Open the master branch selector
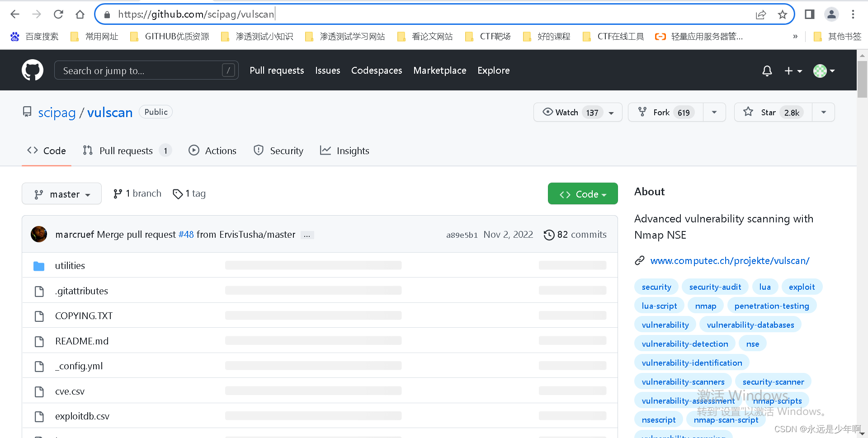Viewport: 868px width, 438px height. tap(61, 194)
